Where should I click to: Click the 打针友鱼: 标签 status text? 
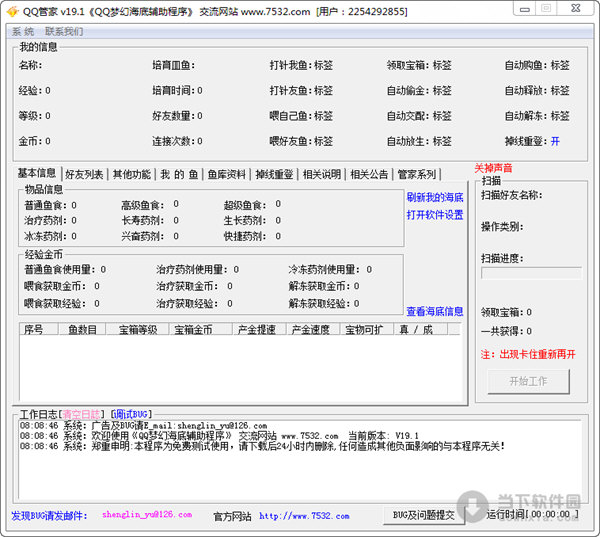301,91
